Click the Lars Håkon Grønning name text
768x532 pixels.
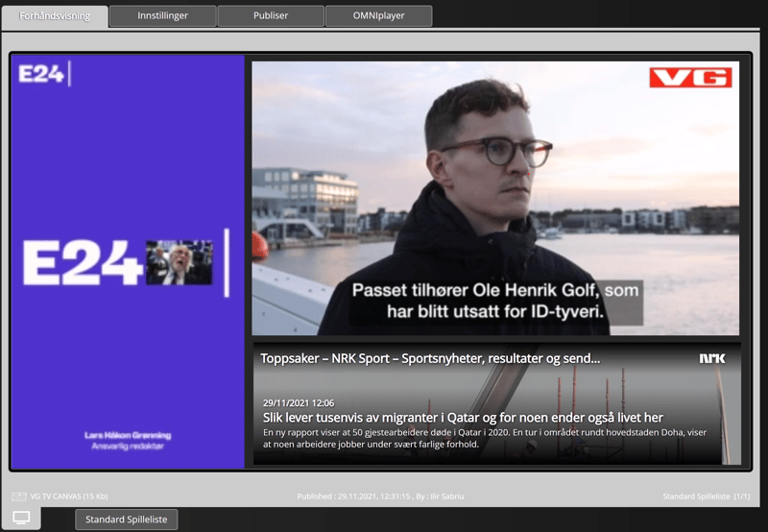click(128, 435)
